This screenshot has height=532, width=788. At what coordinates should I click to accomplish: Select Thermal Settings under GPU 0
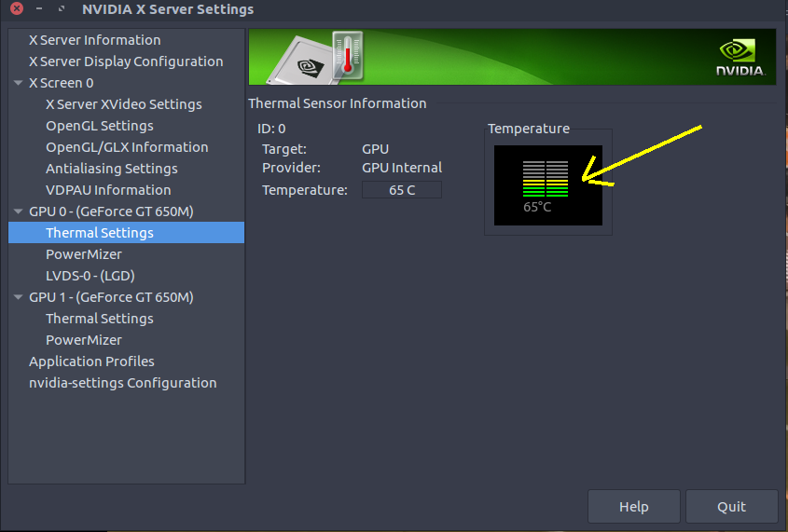126,233
